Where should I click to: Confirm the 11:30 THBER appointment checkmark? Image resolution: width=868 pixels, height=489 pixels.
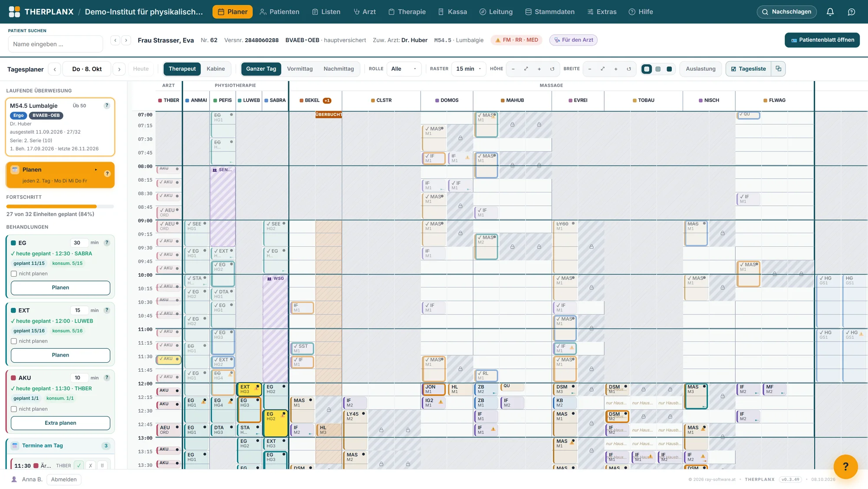pyautogui.click(x=79, y=465)
